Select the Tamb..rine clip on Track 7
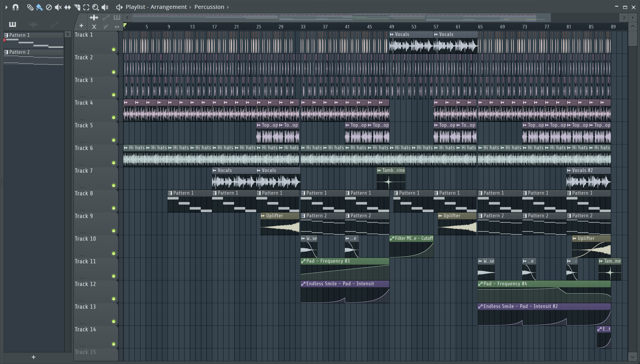640x364 pixels. (391, 178)
